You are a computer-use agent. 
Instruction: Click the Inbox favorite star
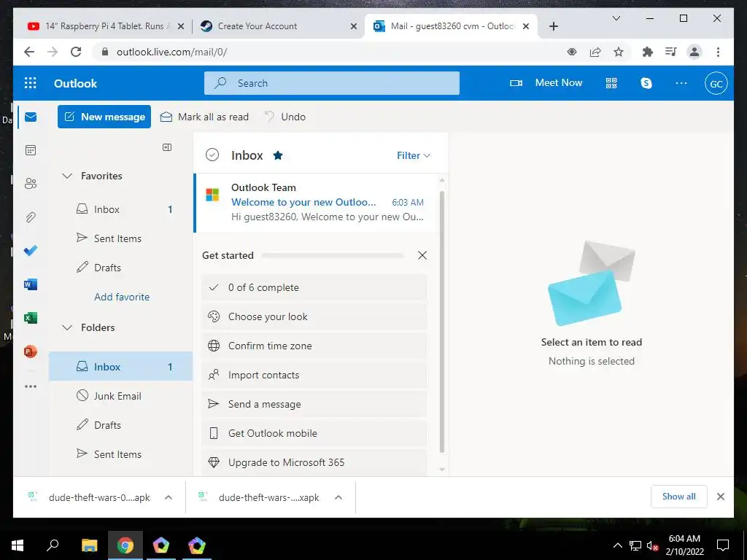278,155
